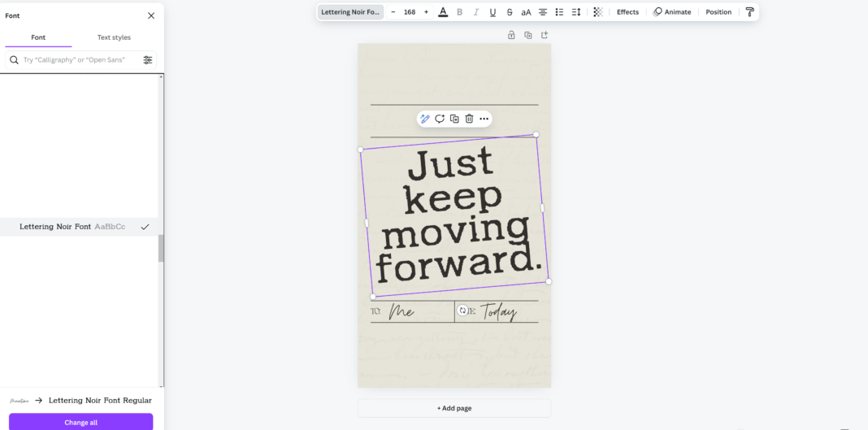Open the Effects panel
This screenshot has width=868, height=430.
(x=627, y=12)
